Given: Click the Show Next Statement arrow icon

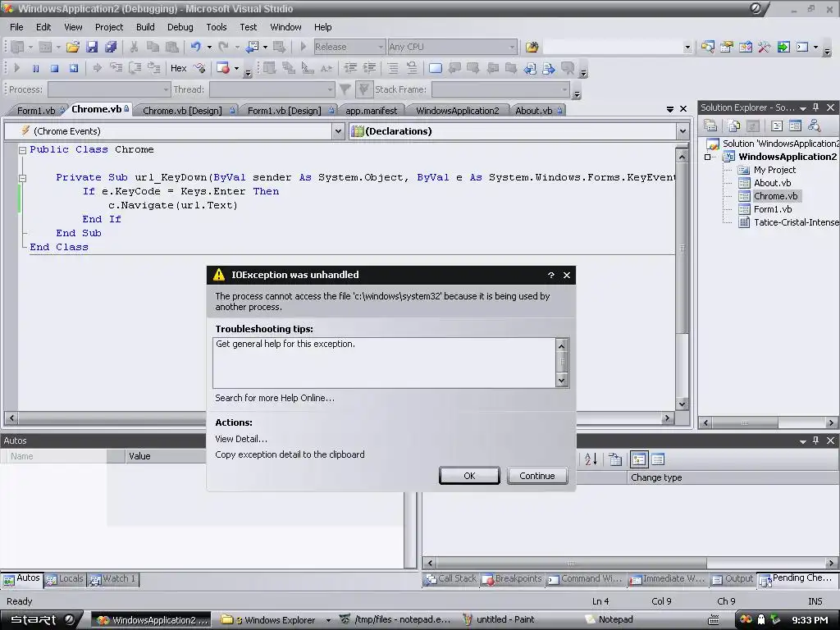Looking at the screenshot, I should pos(97,68).
